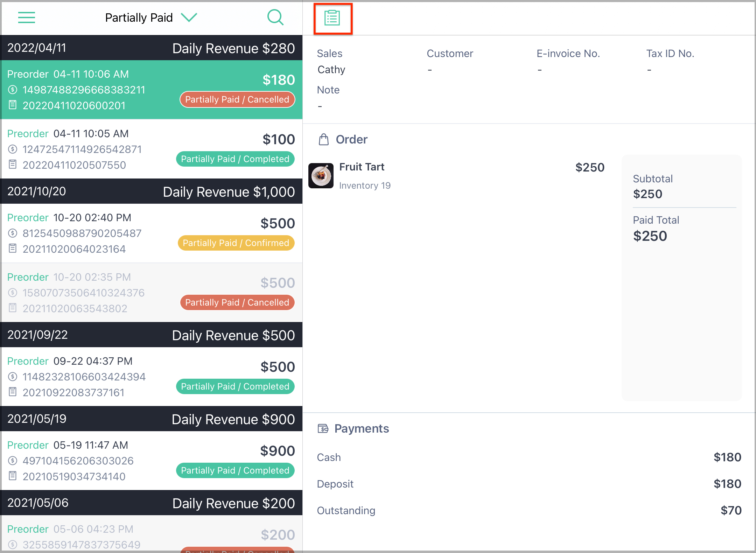Click the Partially Paid / Confirmed status badge
The height and width of the screenshot is (553, 756).
[x=236, y=243]
